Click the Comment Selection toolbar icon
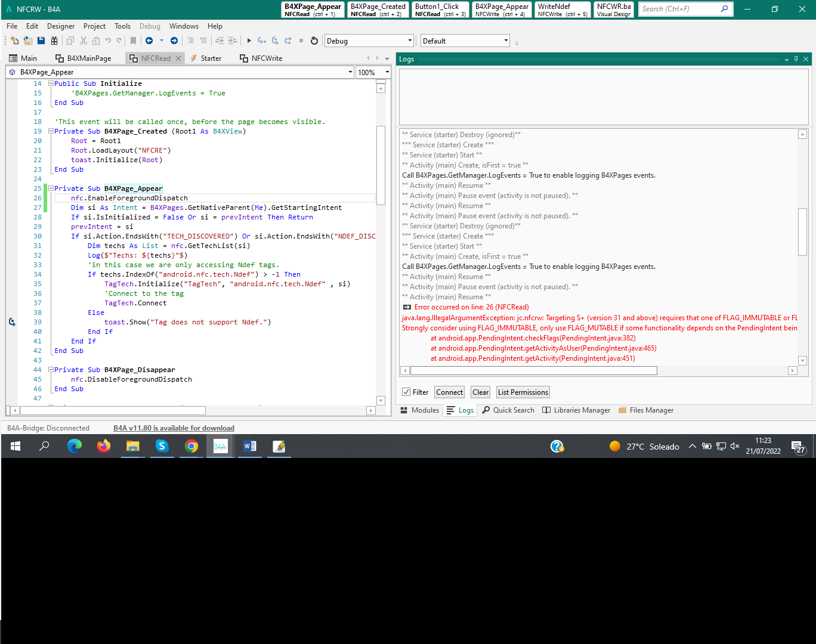Viewport: 816px width, 644px height. coord(191,41)
